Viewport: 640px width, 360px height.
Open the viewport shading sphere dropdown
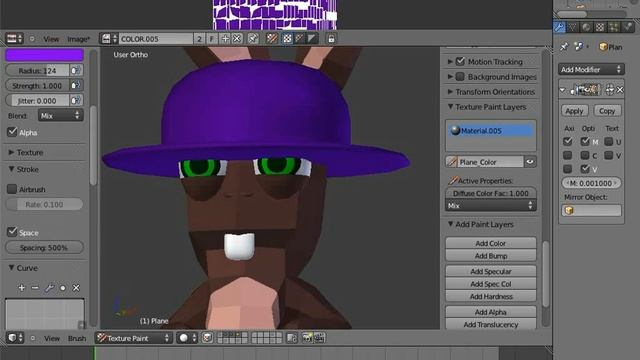[x=187, y=338]
